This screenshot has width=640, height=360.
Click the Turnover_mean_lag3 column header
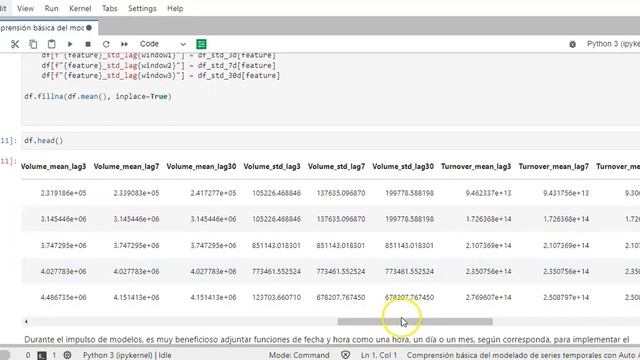point(476,167)
